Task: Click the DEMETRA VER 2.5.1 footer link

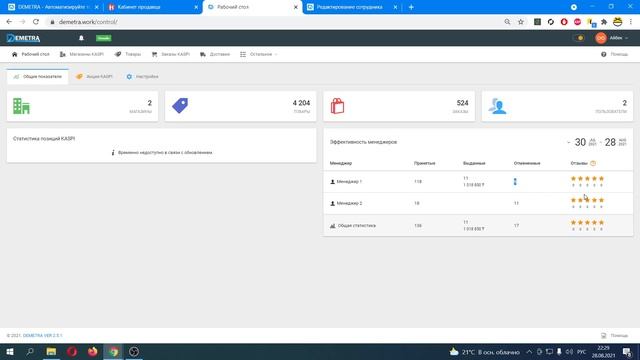Action: [x=42, y=336]
